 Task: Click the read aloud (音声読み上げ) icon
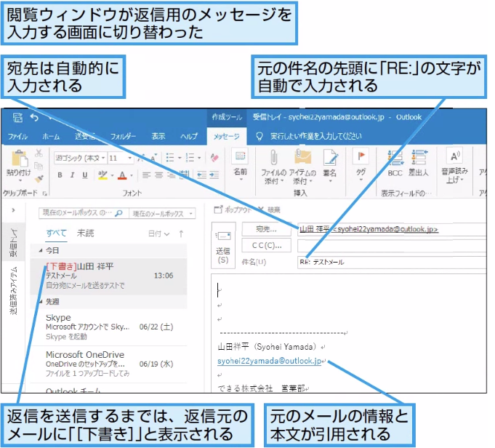(x=454, y=156)
